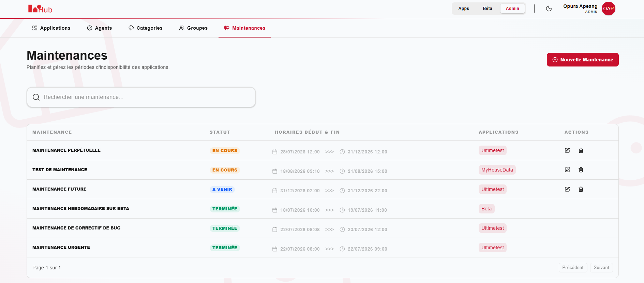
Task: Click calendar icon in Maintenance Perpétuelle row
Action: [275, 152]
